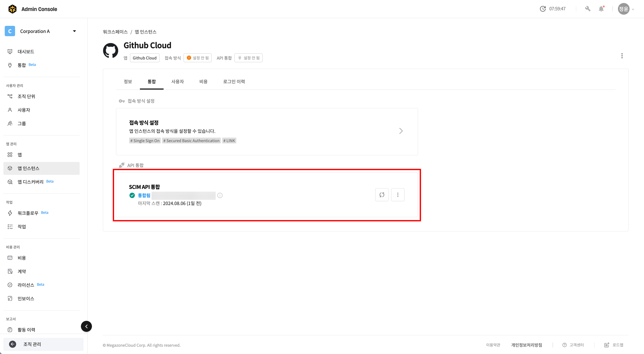Open the wrench tools icon in header

coord(588,9)
